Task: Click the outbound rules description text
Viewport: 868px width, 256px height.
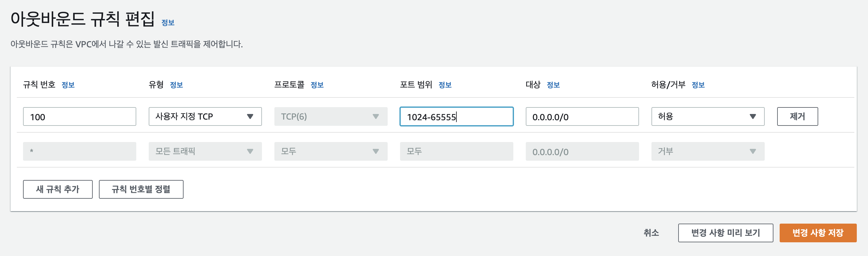Action: coord(127,44)
